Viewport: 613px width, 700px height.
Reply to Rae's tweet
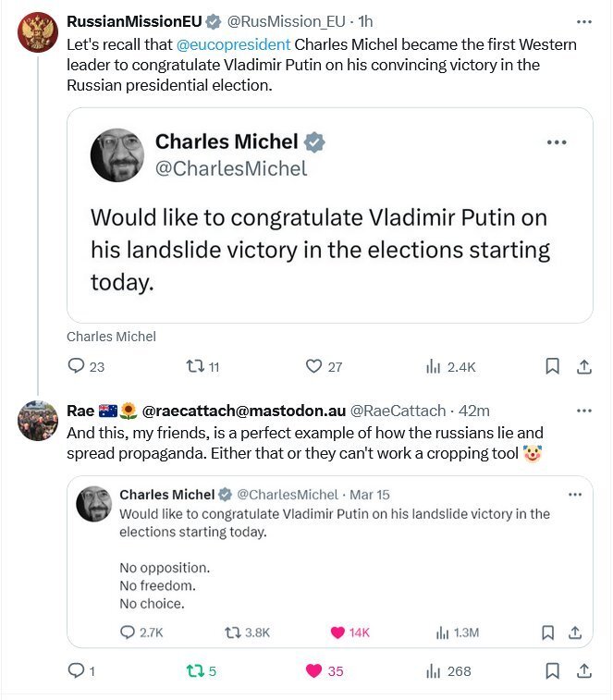[x=76, y=671]
